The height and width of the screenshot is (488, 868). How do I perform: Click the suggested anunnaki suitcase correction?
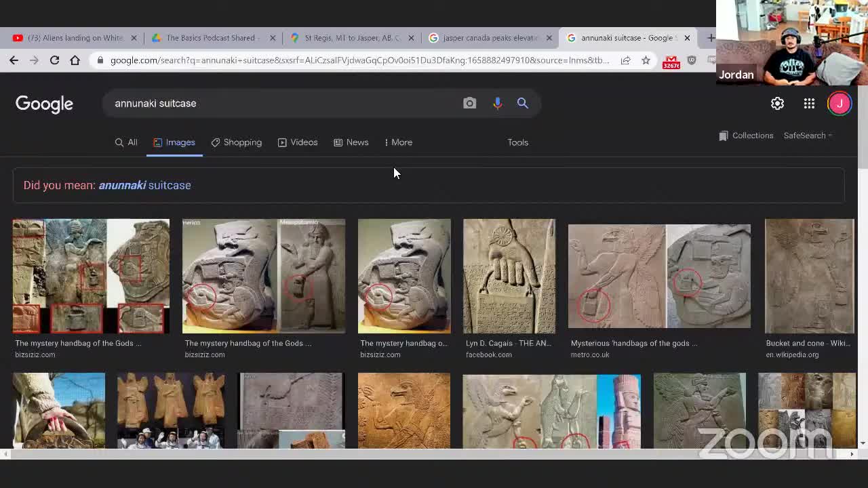pos(144,185)
